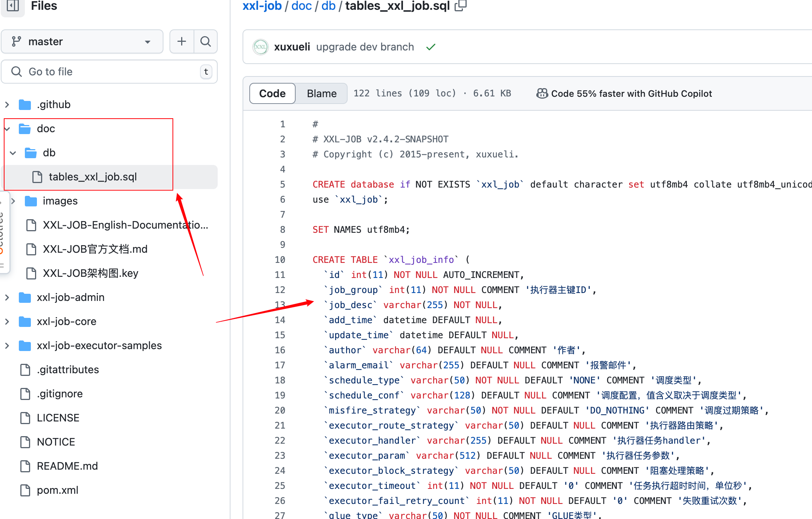This screenshot has height=519, width=812.
Task: Click the xxl-job breadcrumb link
Action: [262, 6]
